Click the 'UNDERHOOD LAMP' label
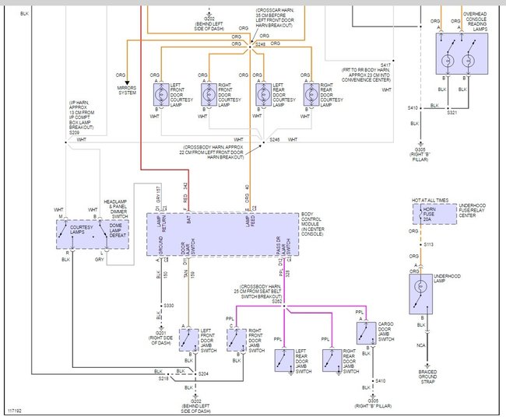Viewport: 506px width, 420px height. pyautogui.click(x=447, y=278)
